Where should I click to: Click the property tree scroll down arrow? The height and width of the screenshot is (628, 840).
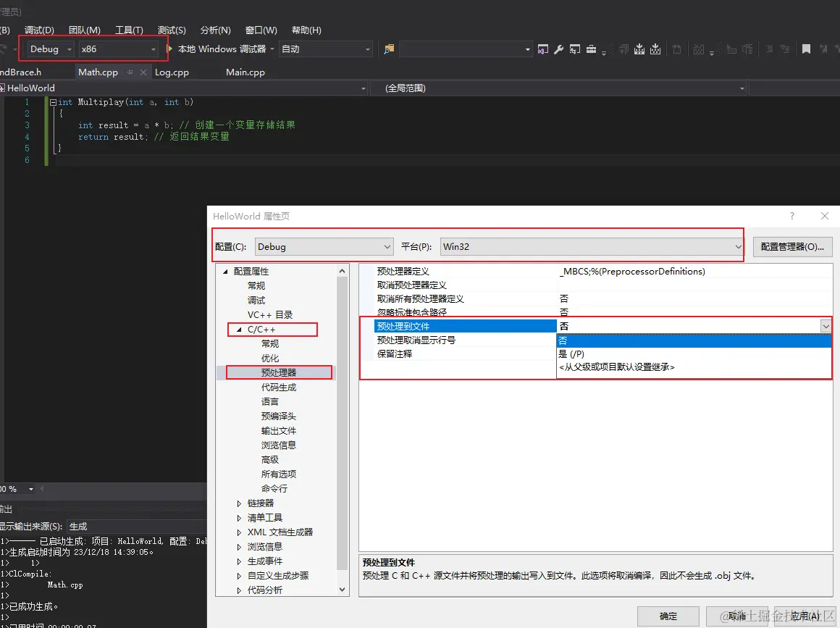[x=343, y=590]
